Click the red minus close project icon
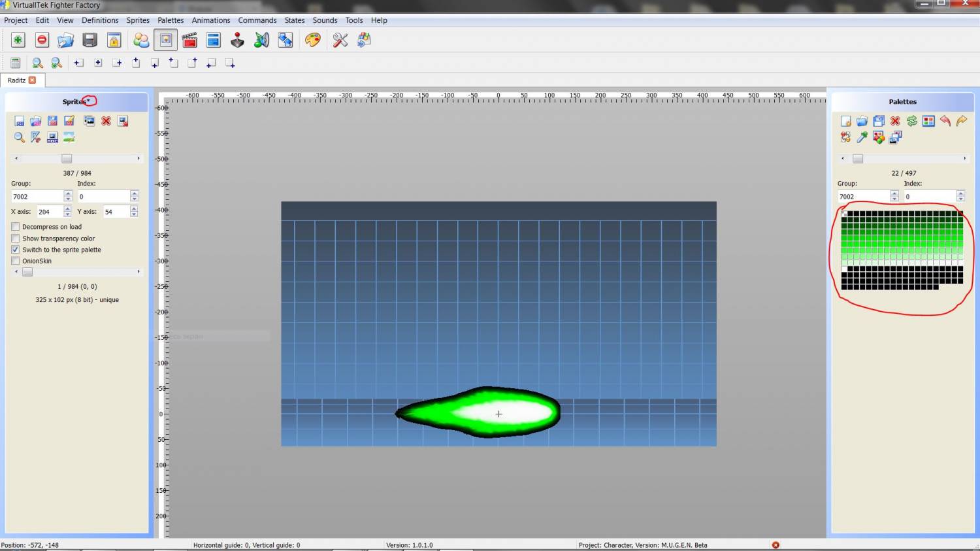This screenshot has height=551, width=980. coord(42,41)
